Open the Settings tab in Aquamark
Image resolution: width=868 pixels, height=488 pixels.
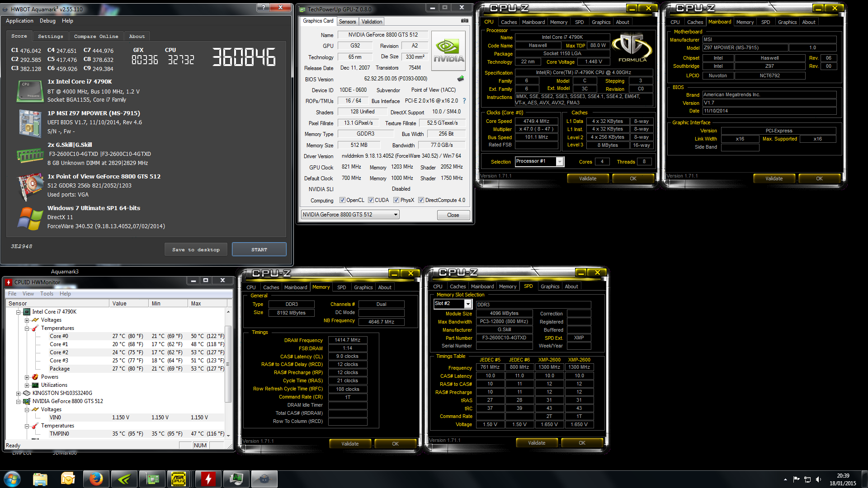[50, 36]
